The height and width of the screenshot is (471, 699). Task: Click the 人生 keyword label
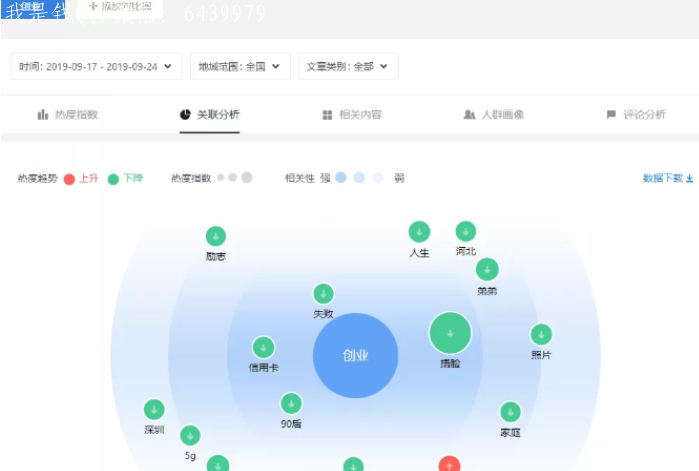click(419, 253)
